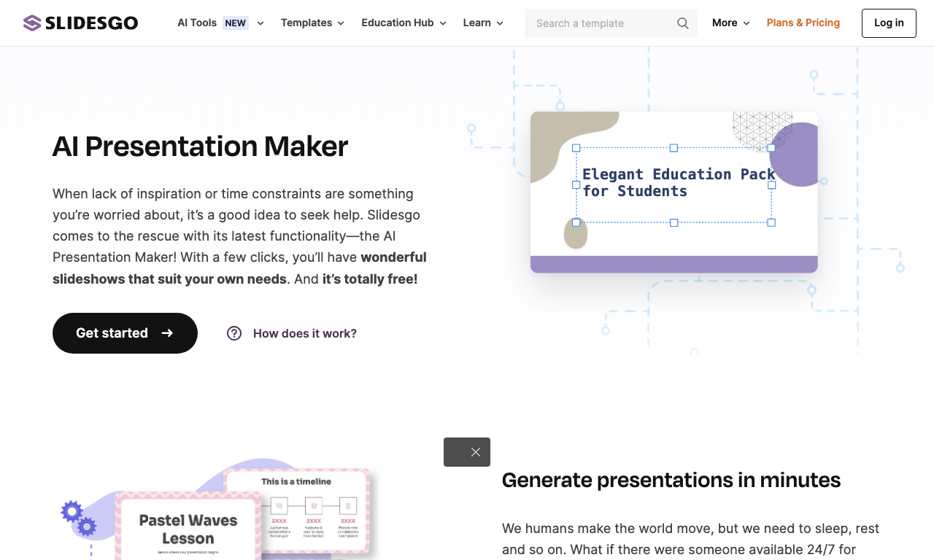Image resolution: width=934 pixels, height=560 pixels.
Task: Click the Get started button
Action: tap(125, 333)
